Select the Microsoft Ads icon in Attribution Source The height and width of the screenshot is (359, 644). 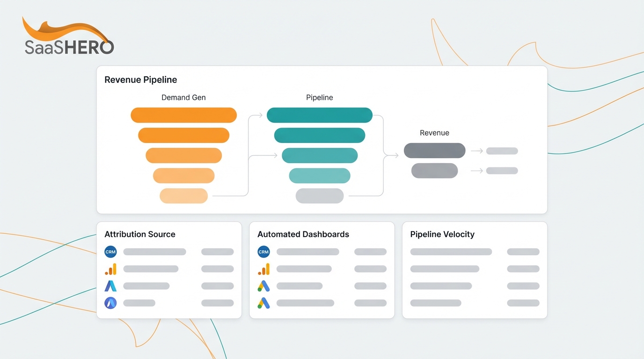(x=110, y=302)
